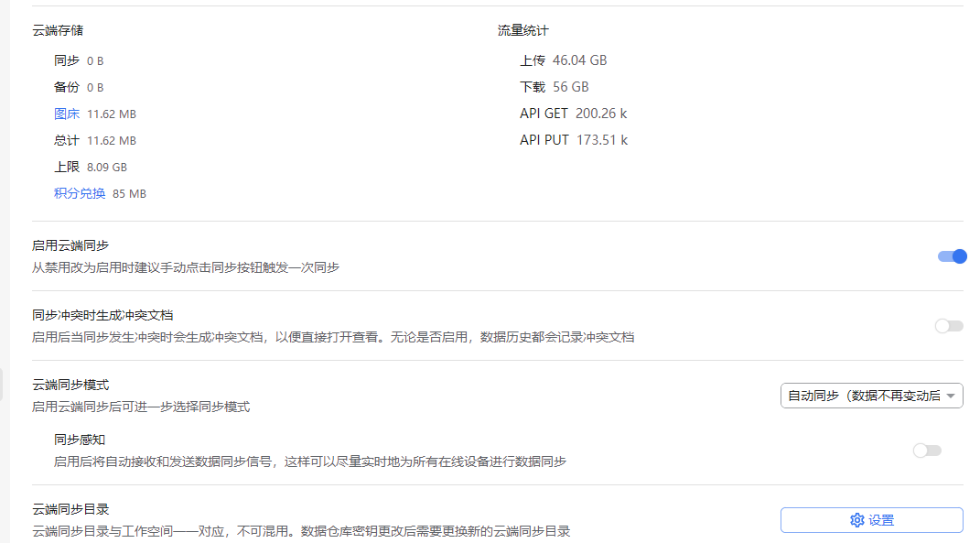Click the 同步 0 B storage row
This screenshot has width=980, height=543.
[79, 60]
